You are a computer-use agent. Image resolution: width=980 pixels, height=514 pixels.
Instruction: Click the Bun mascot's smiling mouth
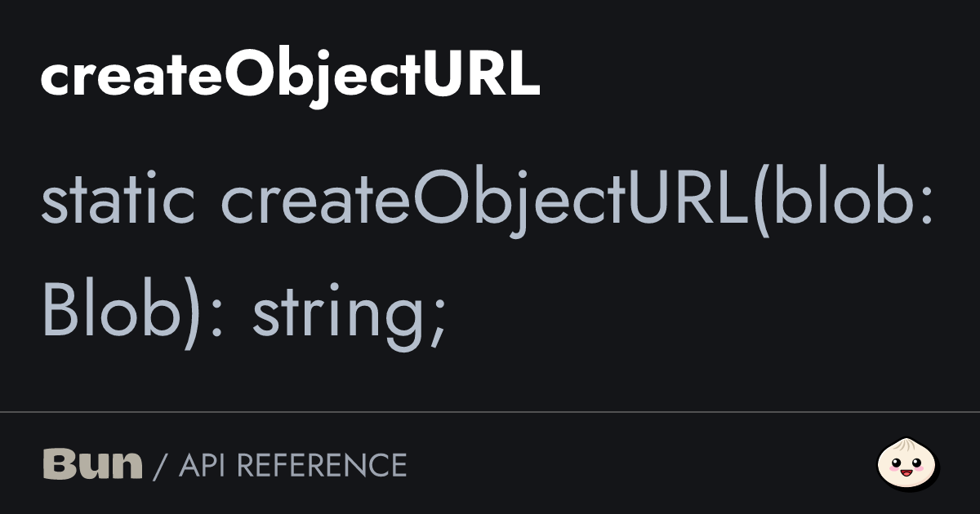[x=907, y=472]
